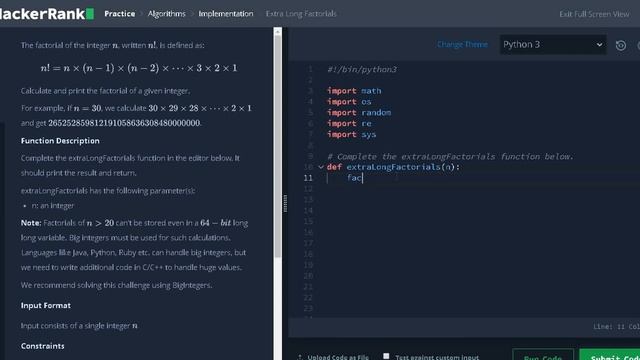This screenshot has height=360, width=640.
Task: Click the 'import math' code line
Action: point(354,91)
